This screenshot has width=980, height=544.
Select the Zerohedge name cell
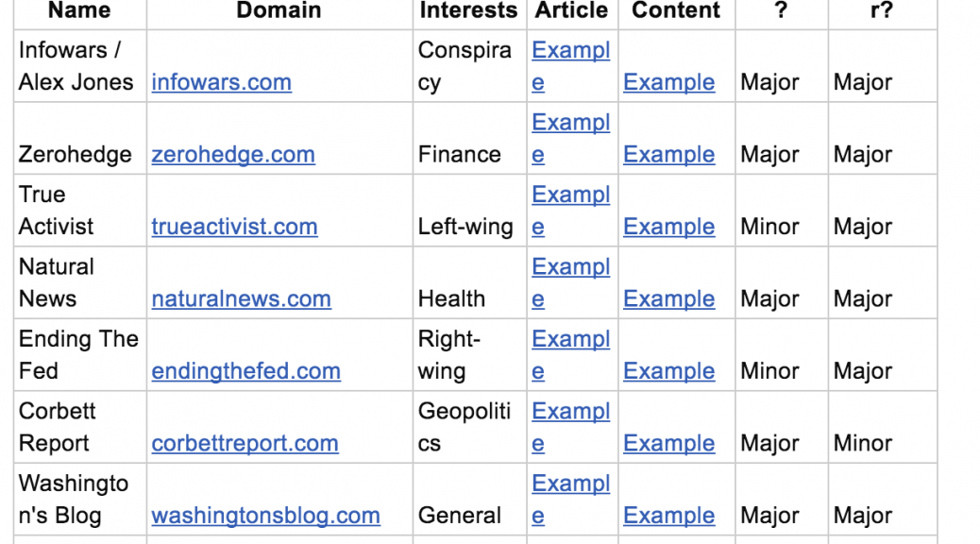pos(76,155)
